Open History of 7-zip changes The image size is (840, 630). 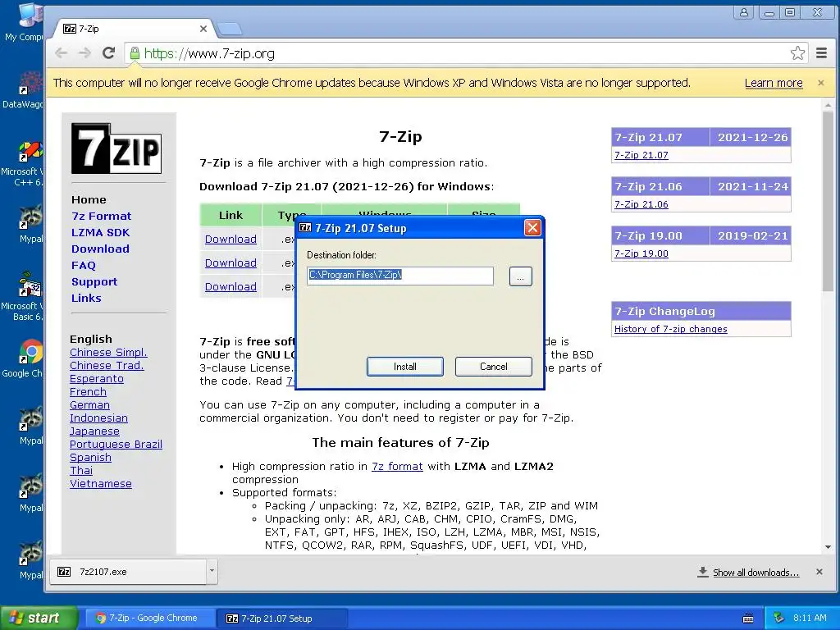click(671, 329)
